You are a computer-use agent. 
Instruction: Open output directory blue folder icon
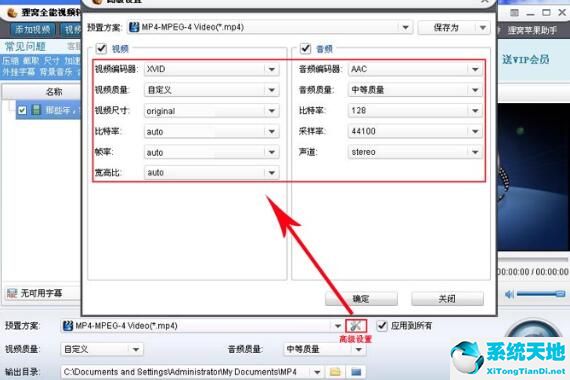pos(356,372)
